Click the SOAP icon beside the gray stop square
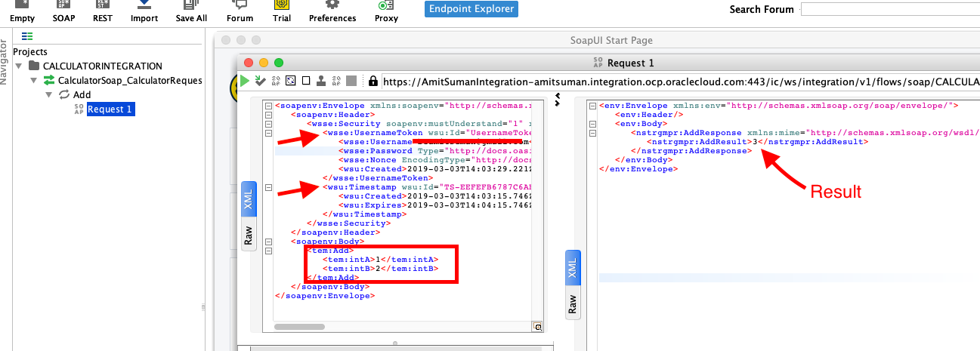Image resolution: width=980 pixels, height=351 pixels. (336, 81)
